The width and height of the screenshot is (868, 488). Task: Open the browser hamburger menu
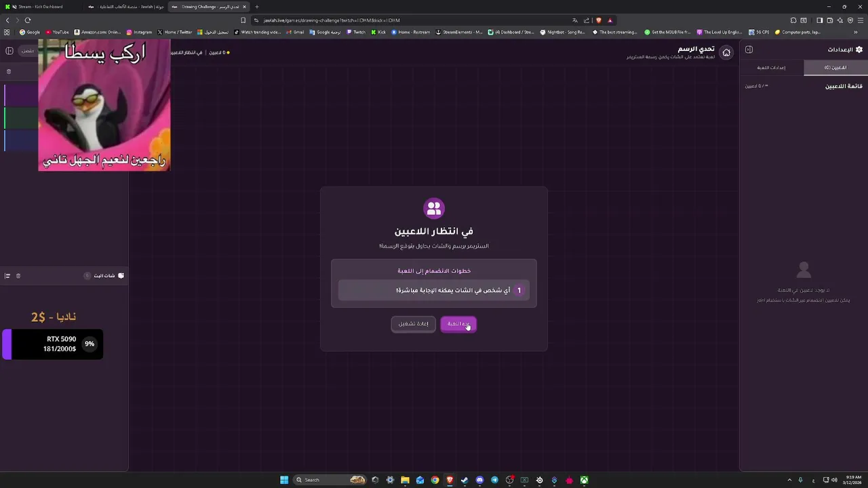860,20
